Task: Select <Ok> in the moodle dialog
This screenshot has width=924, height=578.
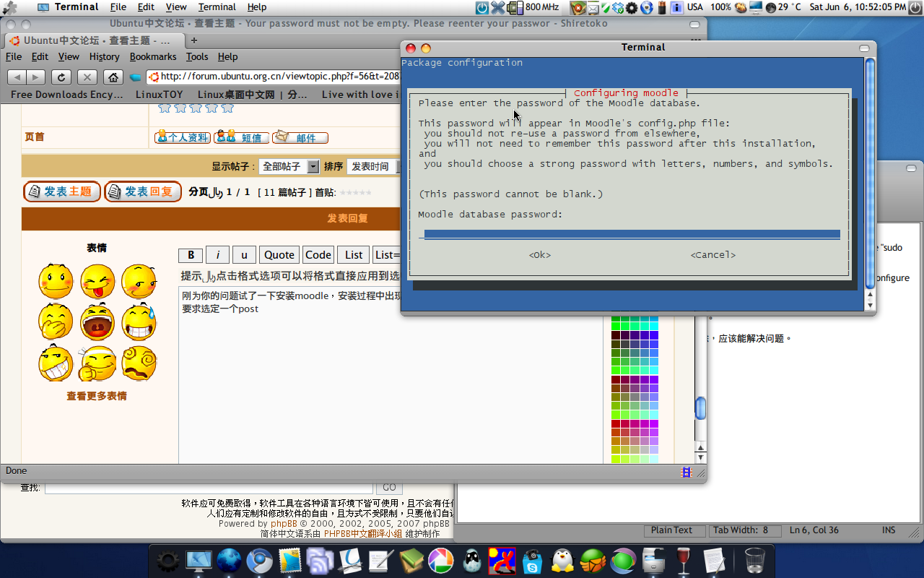Action: point(540,255)
